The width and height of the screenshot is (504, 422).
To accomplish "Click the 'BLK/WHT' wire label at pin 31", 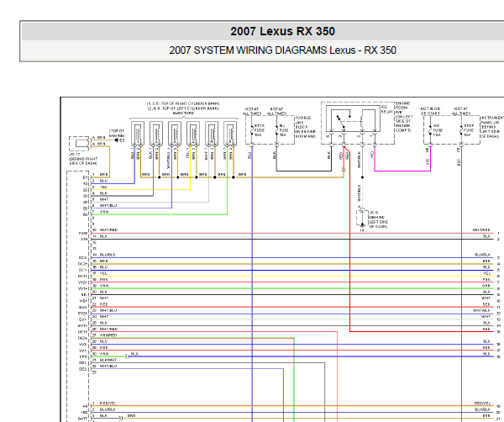I will pyautogui.click(x=108, y=360).
